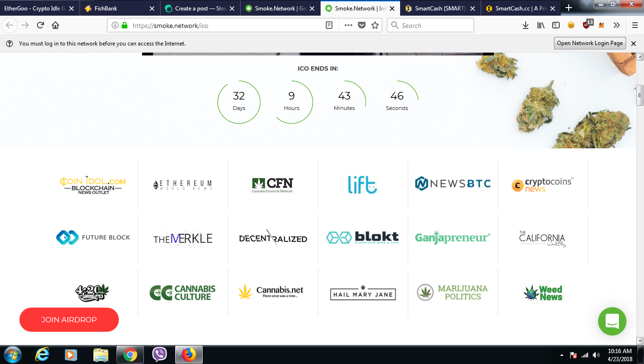
Task: Open Blokt logo
Action: 363,237
